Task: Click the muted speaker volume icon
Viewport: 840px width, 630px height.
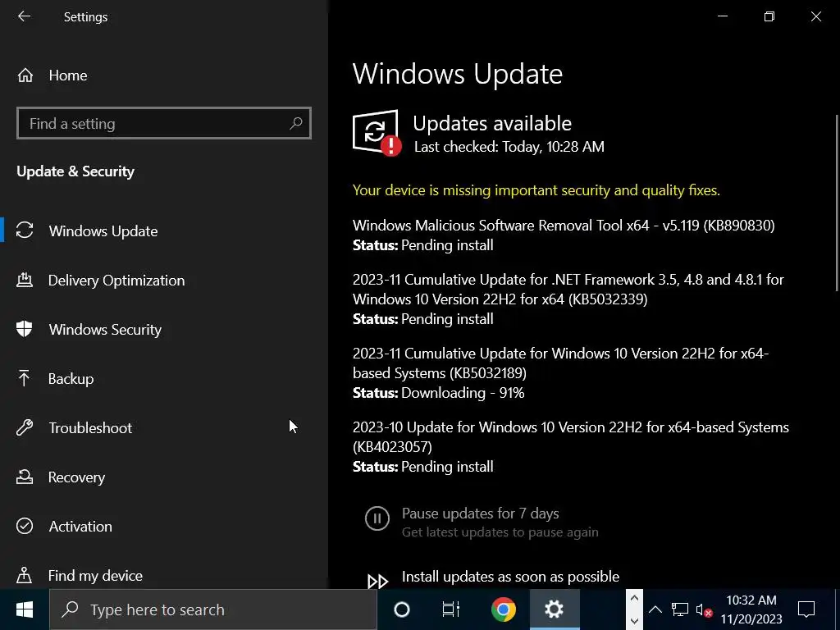Action: (703, 610)
